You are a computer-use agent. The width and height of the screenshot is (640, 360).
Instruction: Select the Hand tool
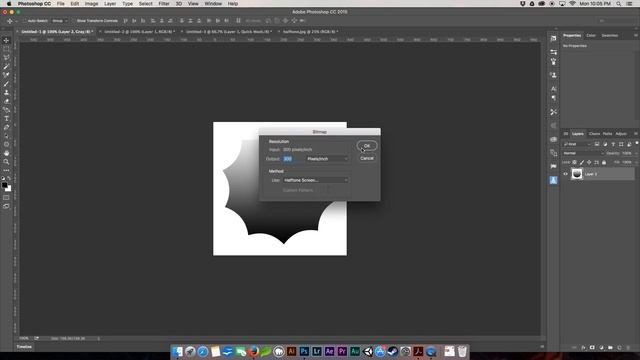6,153
